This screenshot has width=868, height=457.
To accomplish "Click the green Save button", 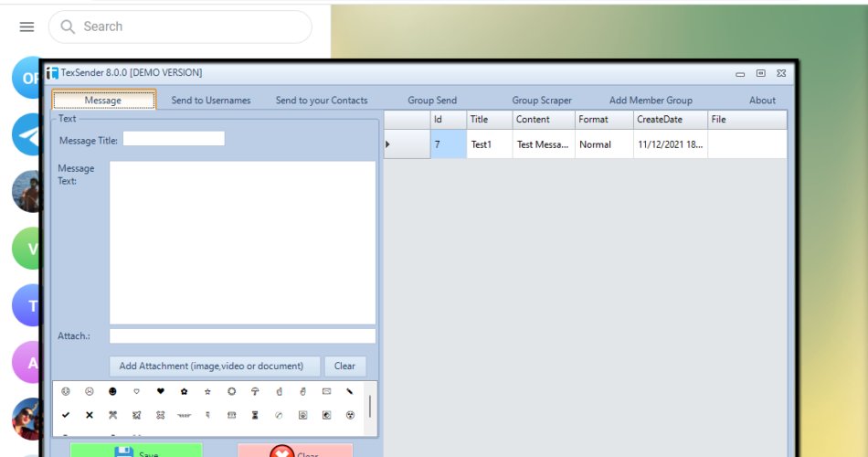I will point(136,450).
